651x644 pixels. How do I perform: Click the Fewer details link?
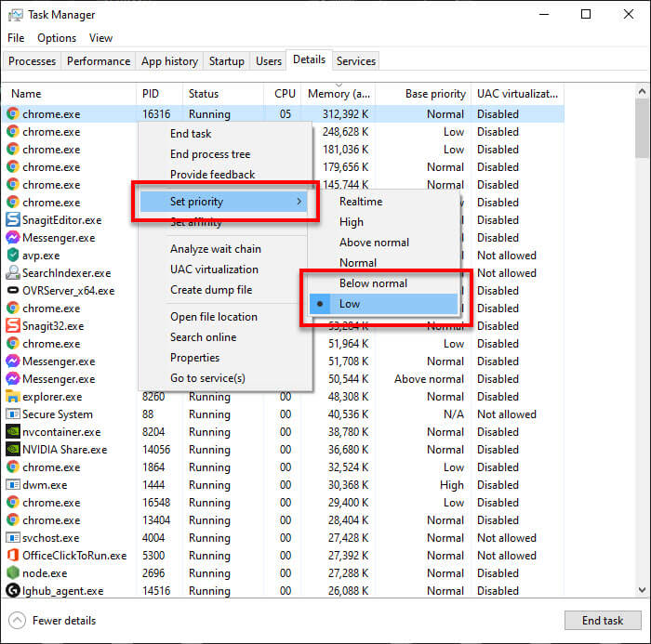(x=64, y=621)
